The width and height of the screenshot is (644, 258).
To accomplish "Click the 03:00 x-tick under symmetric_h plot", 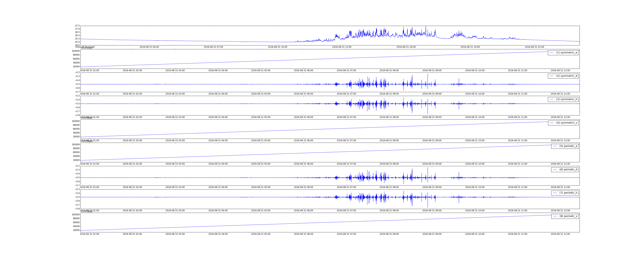I will [x=175, y=117].
